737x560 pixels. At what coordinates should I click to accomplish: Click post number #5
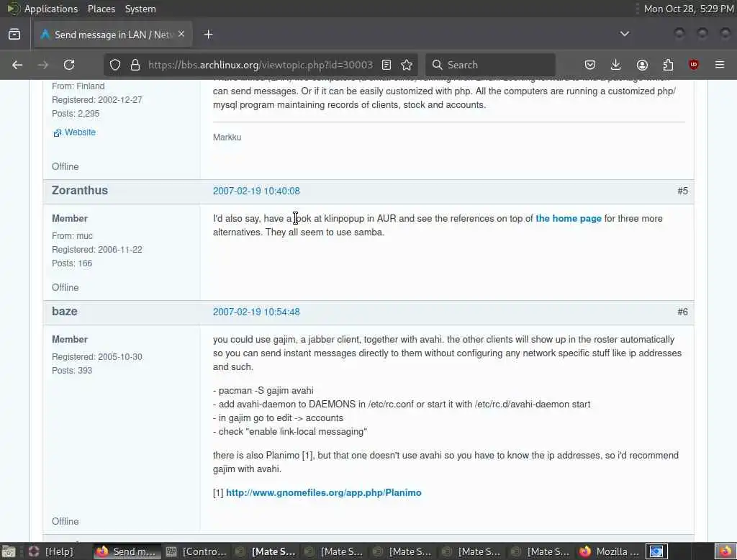(x=682, y=191)
